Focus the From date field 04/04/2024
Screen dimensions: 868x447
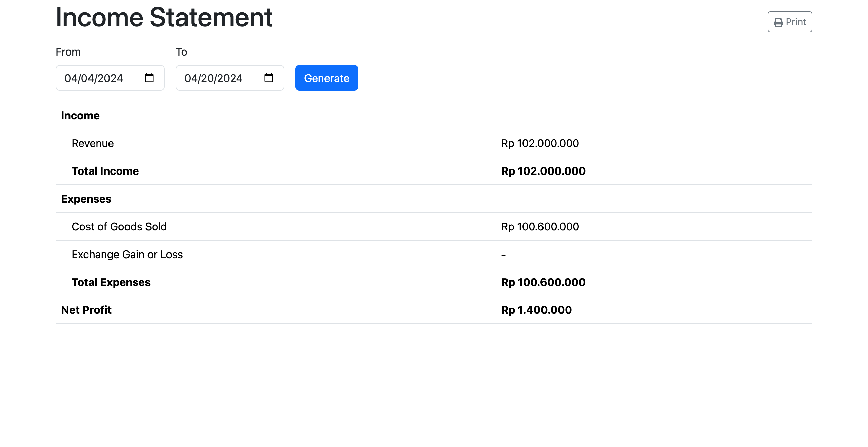coord(110,78)
